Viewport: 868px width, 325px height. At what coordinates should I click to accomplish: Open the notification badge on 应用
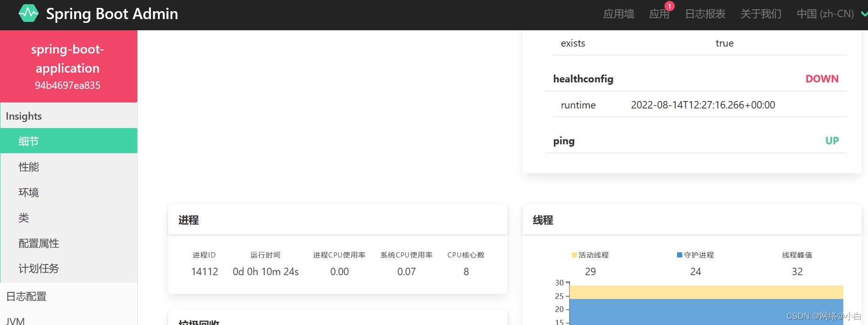click(669, 7)
